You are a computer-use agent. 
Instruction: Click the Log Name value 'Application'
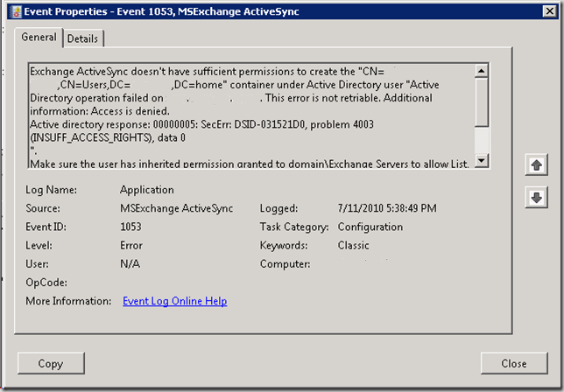point(146,190)
